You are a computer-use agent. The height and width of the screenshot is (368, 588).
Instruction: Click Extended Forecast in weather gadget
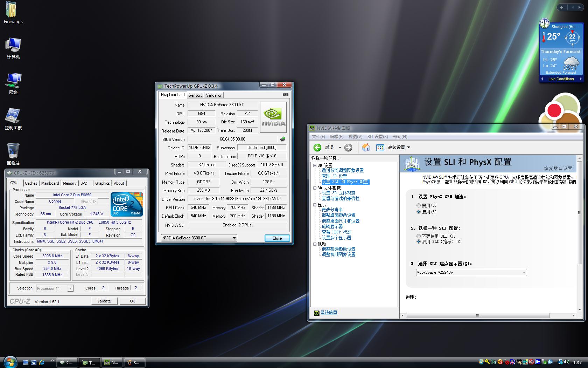click(x=561, y=73)
